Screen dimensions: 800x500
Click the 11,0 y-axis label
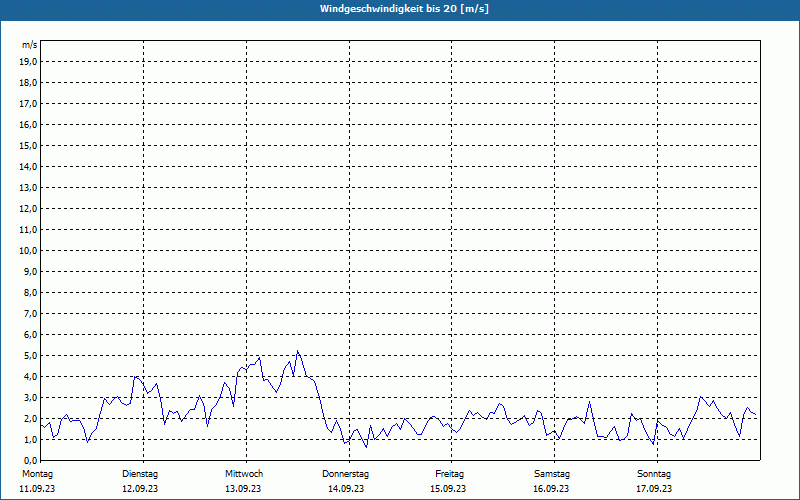(x=28, y=230)
